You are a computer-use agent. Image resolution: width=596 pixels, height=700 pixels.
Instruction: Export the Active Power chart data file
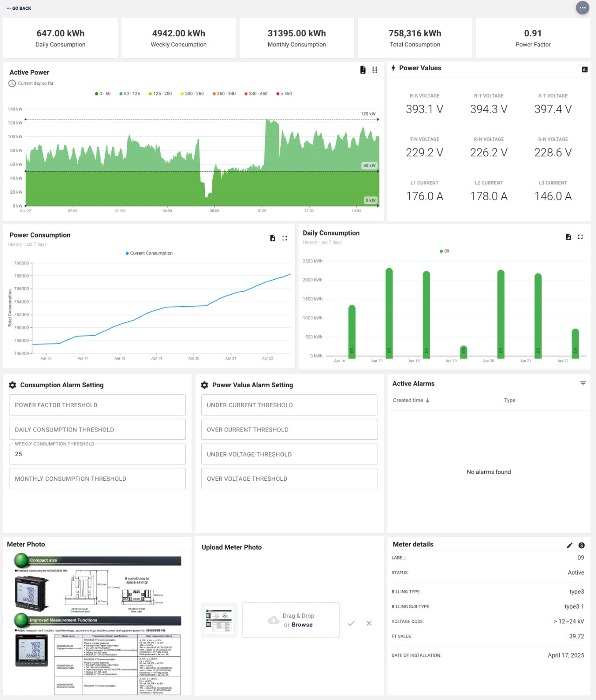[363, 70]
